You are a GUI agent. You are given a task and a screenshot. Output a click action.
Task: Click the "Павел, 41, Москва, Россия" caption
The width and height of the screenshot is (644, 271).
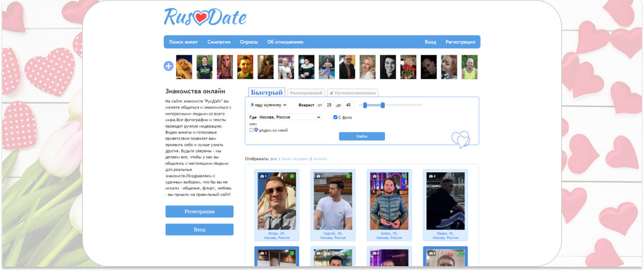pyautogui.click(x=445, y=236)
